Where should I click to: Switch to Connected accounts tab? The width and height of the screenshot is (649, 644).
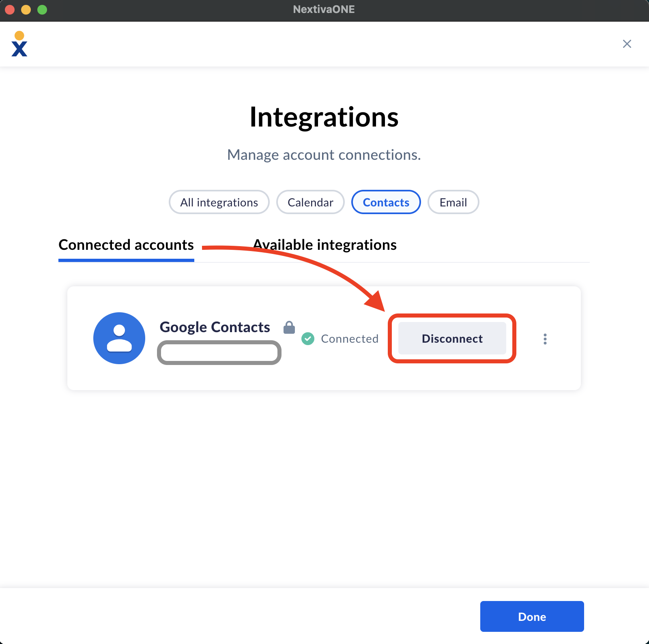[x=126, y=245]
